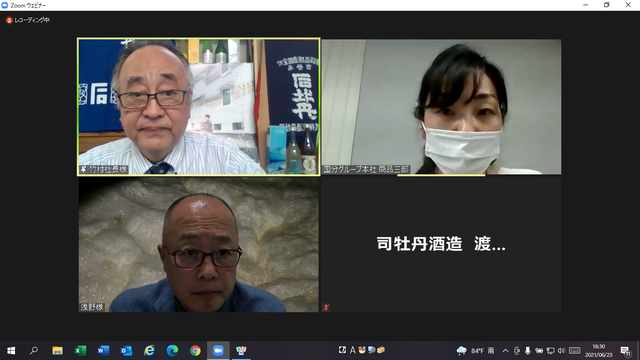Image resolution: width=640 pixels, height=360 pixels.
Task: Open Excel from the taskbar
Action: (80, 350)
